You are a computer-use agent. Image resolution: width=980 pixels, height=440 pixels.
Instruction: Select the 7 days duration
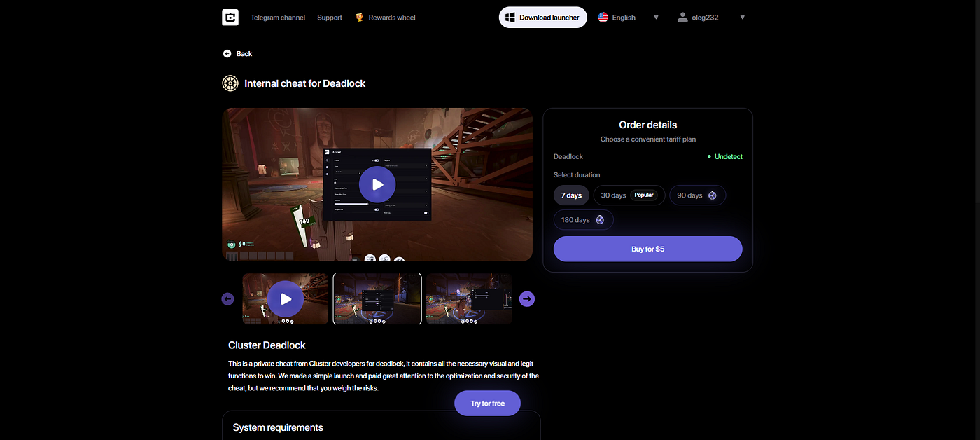click(571, 195)
